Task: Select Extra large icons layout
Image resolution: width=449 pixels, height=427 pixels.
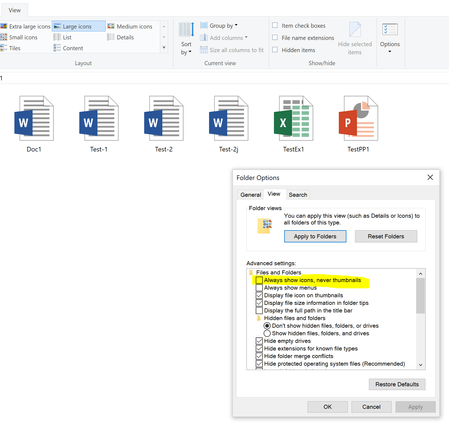Action: coord(25,26)
